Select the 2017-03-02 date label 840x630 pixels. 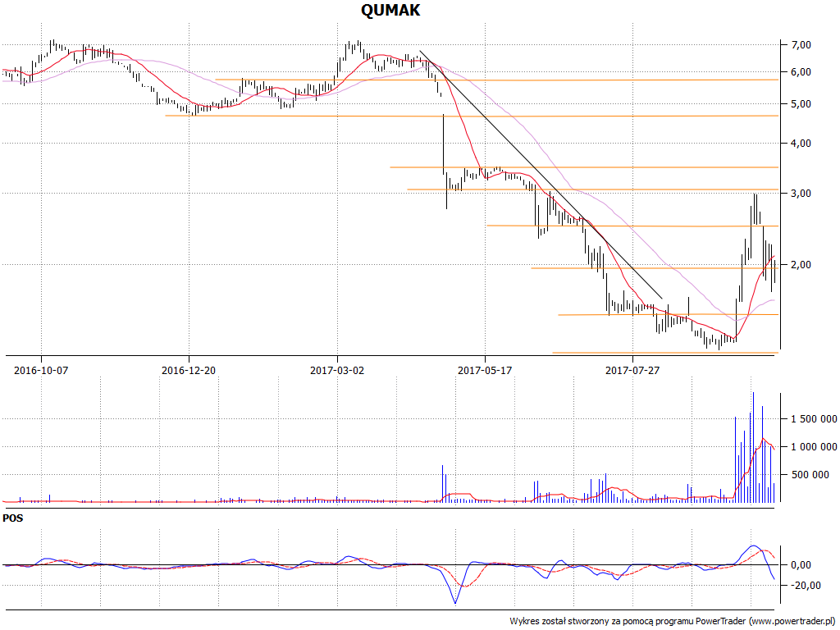(337, 370)
